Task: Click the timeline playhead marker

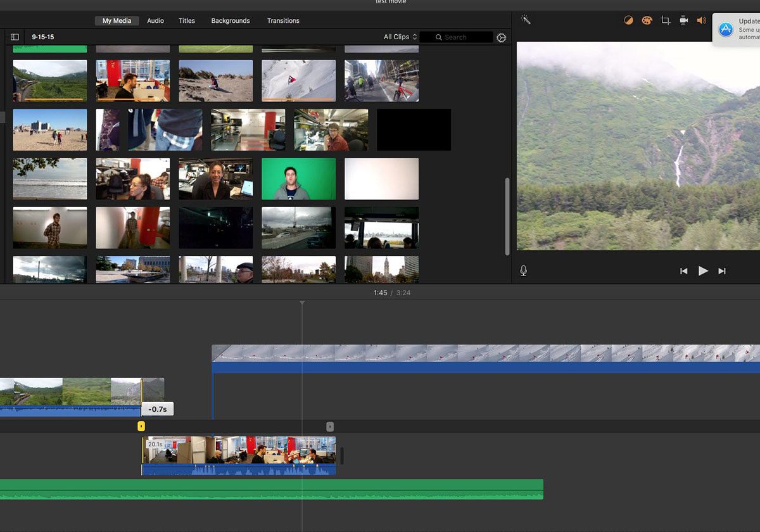Action: tap(302, 303)
